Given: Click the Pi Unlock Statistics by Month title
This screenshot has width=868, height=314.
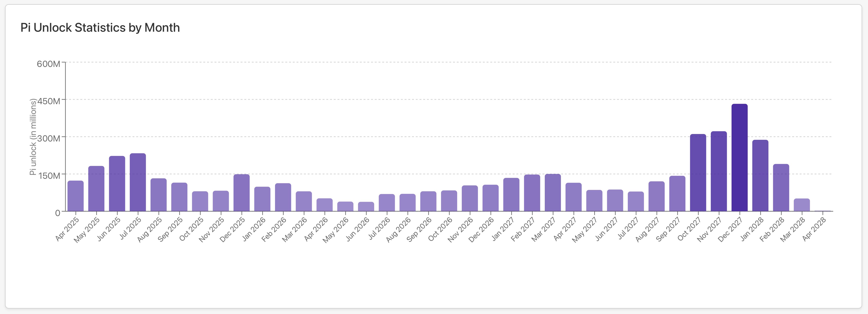Looking at the screenshot, I should (x=100, y=28).
